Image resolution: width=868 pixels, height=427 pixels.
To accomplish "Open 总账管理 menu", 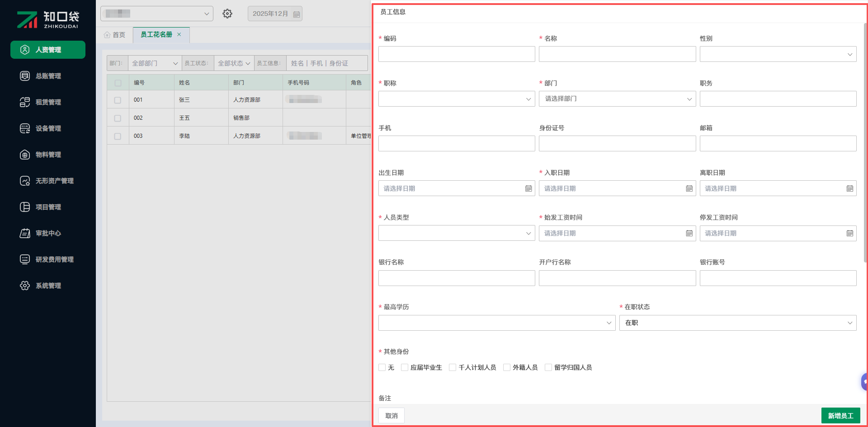I will [x=48, y=76].
